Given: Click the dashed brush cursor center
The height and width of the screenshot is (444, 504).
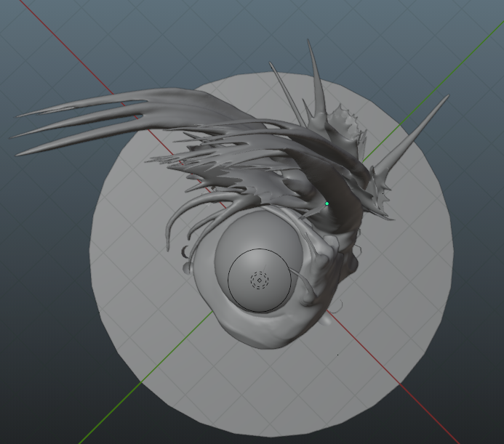Looking at the screenshot, I should click(x=260, y=280).
